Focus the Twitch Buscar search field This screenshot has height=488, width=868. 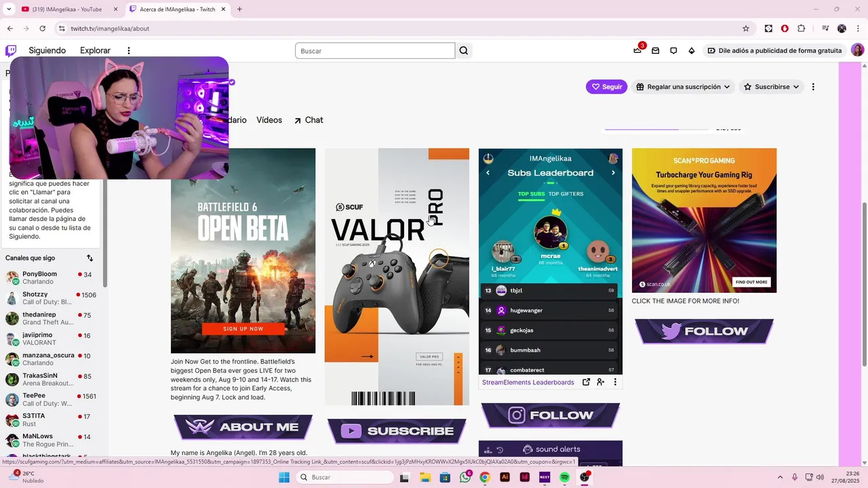(375, 51)
